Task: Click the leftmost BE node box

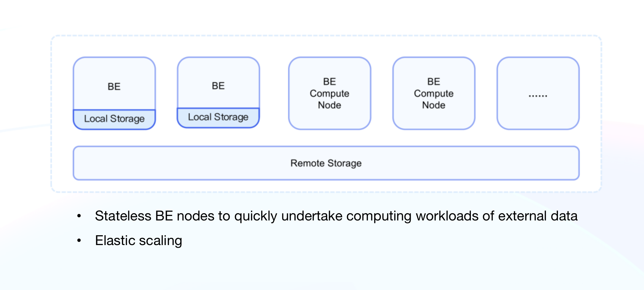Action: pyautogui.click(x=114, y=86)
